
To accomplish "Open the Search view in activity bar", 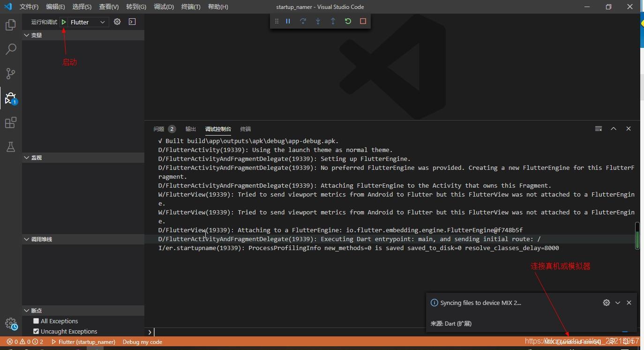I will 10,49.
